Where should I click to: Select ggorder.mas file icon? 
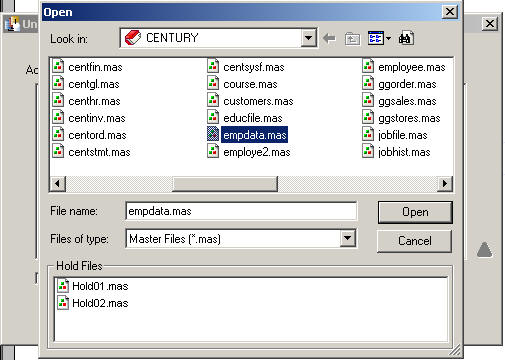point(368,83)
